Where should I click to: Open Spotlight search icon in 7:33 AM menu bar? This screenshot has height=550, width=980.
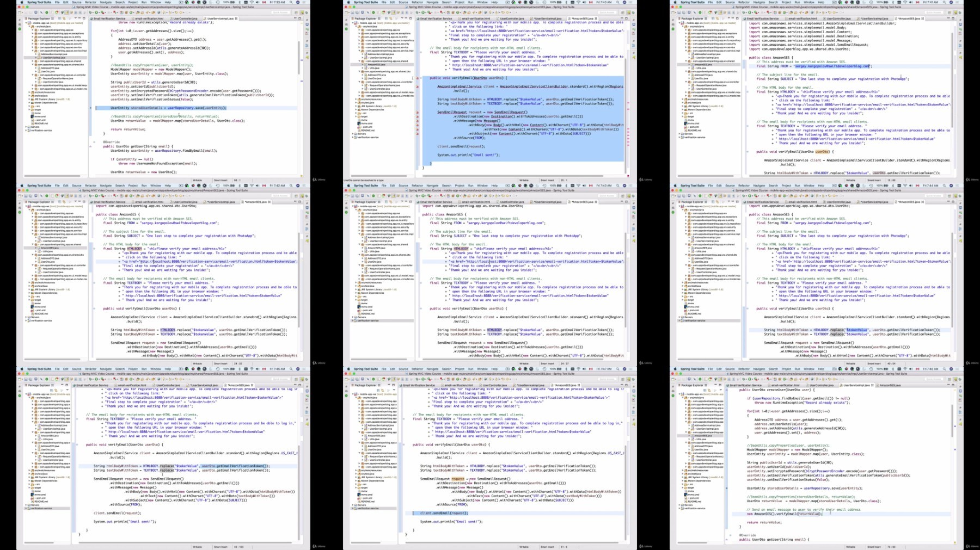291,2
